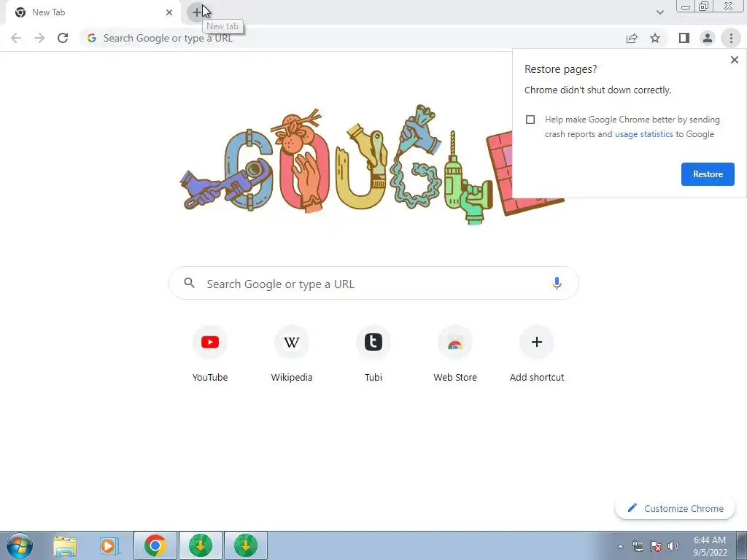Open the Tubi shortcut
747x560 pixels.
(x=373, y=354)
